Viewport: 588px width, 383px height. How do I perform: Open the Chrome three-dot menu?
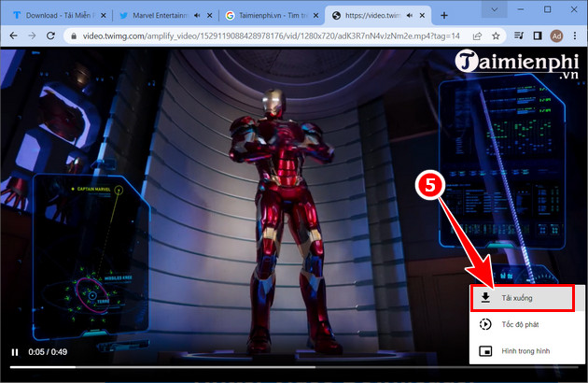[x=575, y=35]
